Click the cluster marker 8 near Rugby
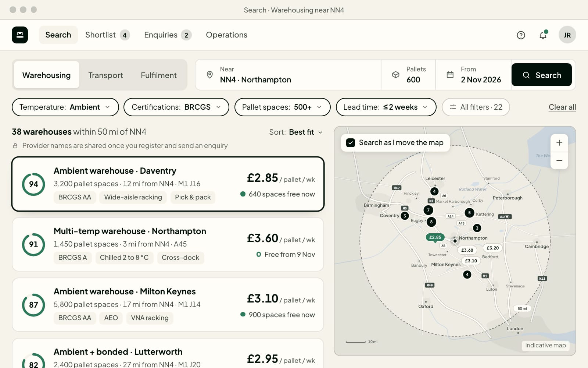The image size is (588, 368). pos(431,222)
